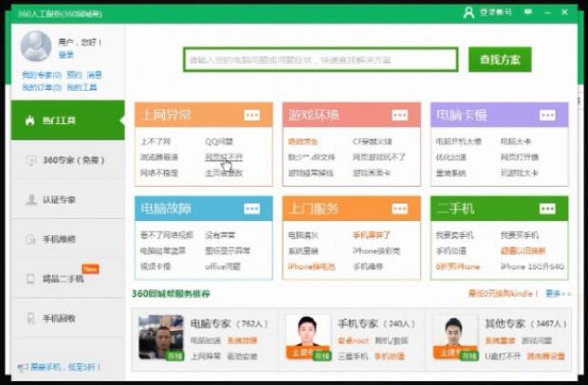588x385 pixels.
Task: Click the 电脑专家 photo thumbnail
Action: tap(161, 338)
